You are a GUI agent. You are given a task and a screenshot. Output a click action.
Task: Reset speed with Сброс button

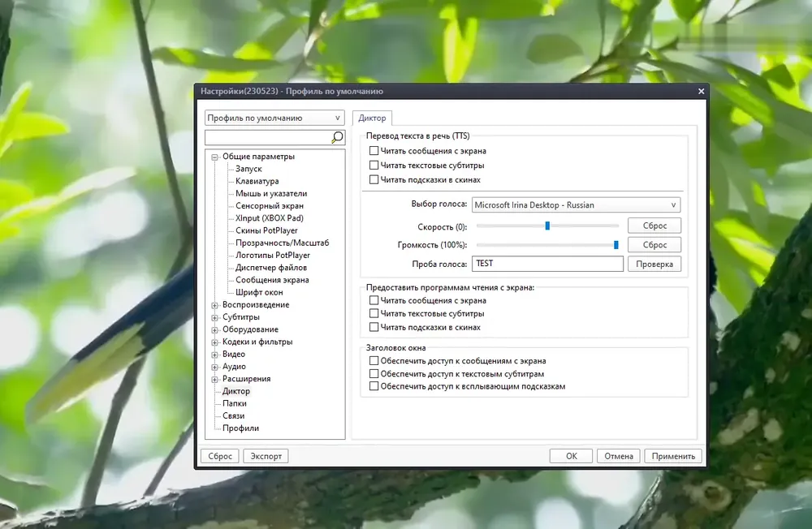[x=654, y=226]
